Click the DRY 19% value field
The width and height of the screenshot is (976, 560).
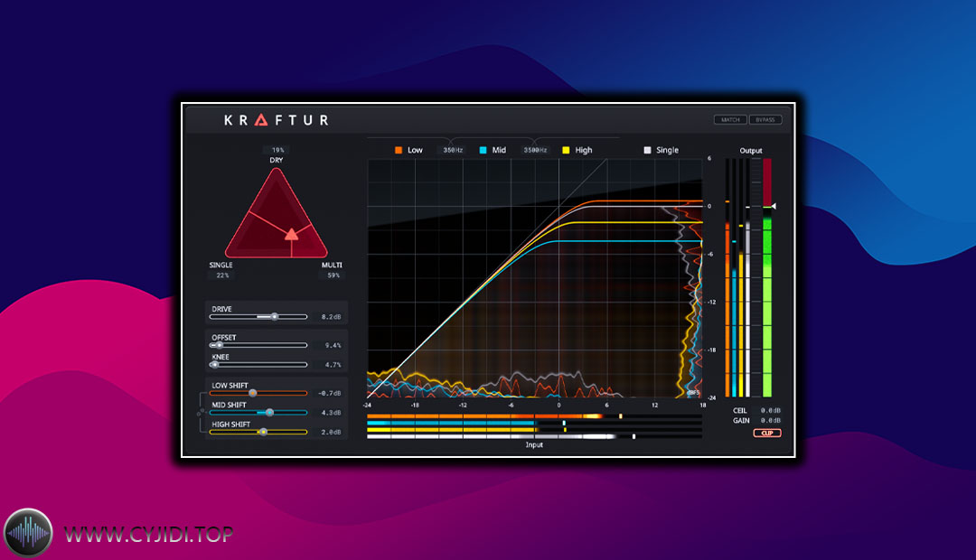pyautogui.click(x=277, y=150)
